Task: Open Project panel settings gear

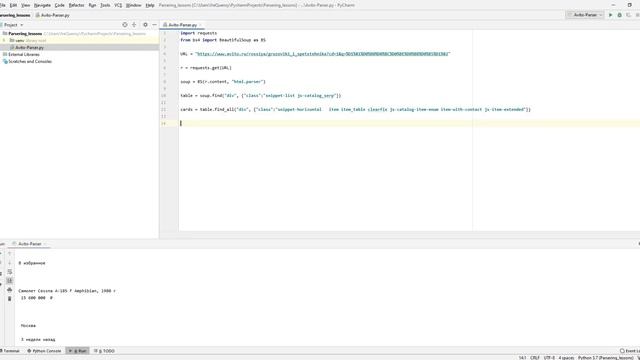Action: 145,25
